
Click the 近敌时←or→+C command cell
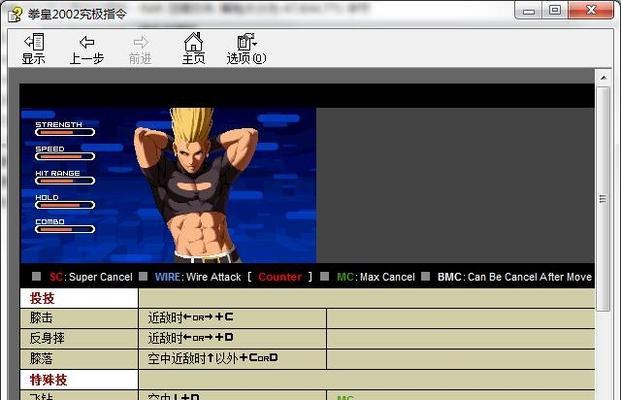[x=232, y=318]
